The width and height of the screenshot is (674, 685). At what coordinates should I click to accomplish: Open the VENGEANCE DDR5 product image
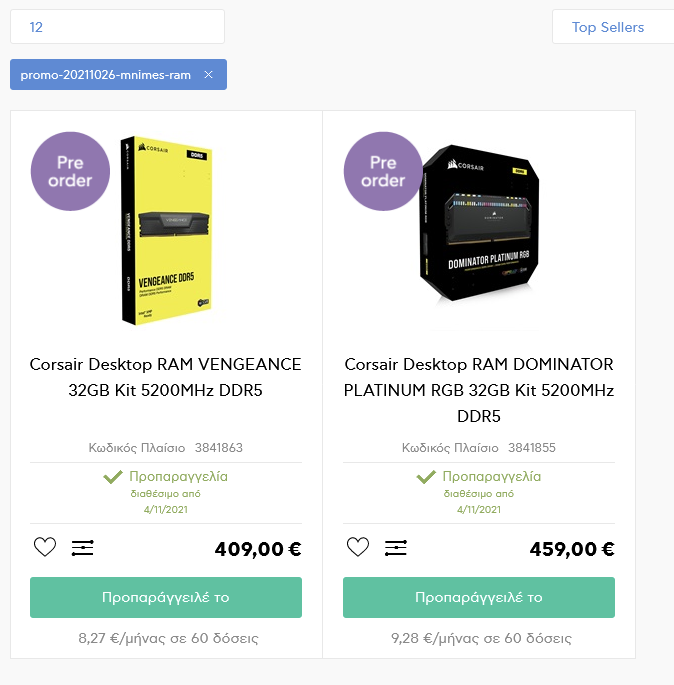166,231
